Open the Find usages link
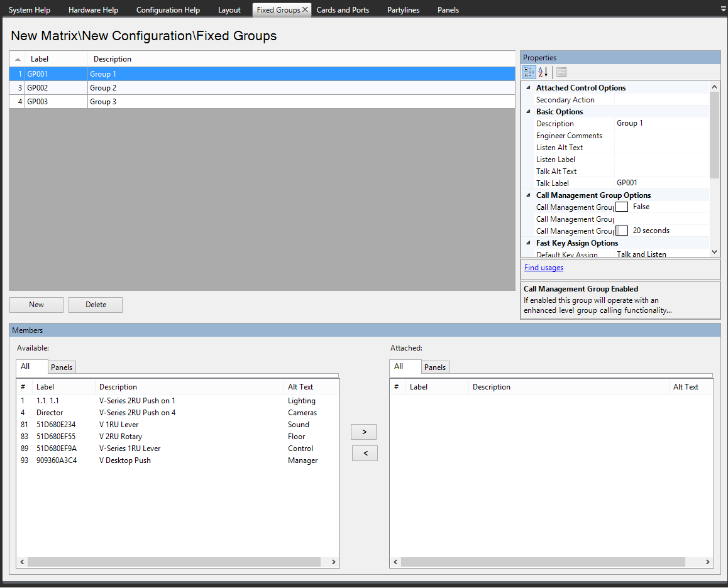 [544, 268]
